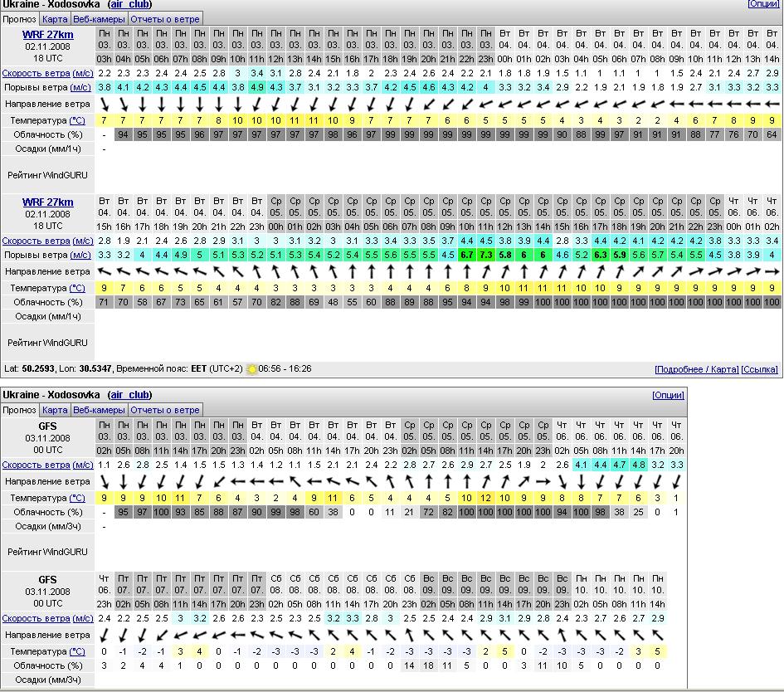Open the Карта tab in the lower GFS panel
This screenshot has height=692, width=784.
pos(55,410)
